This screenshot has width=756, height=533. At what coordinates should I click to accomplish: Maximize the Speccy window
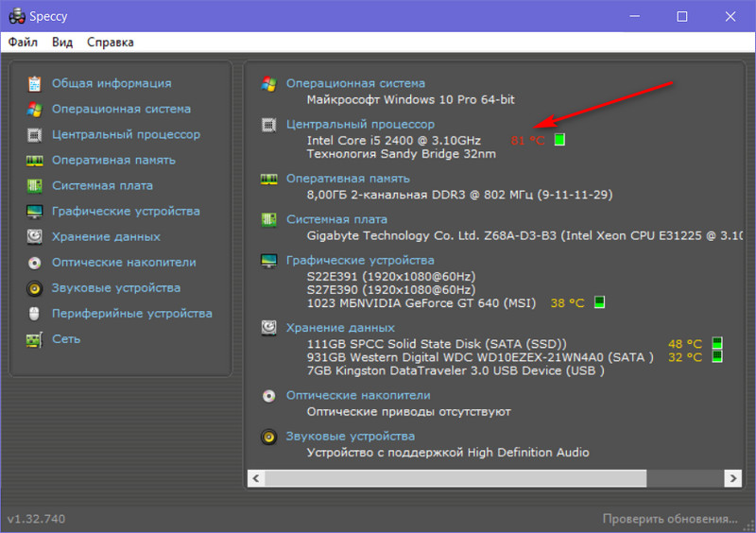pyautogui.click(x=681, y=16)
